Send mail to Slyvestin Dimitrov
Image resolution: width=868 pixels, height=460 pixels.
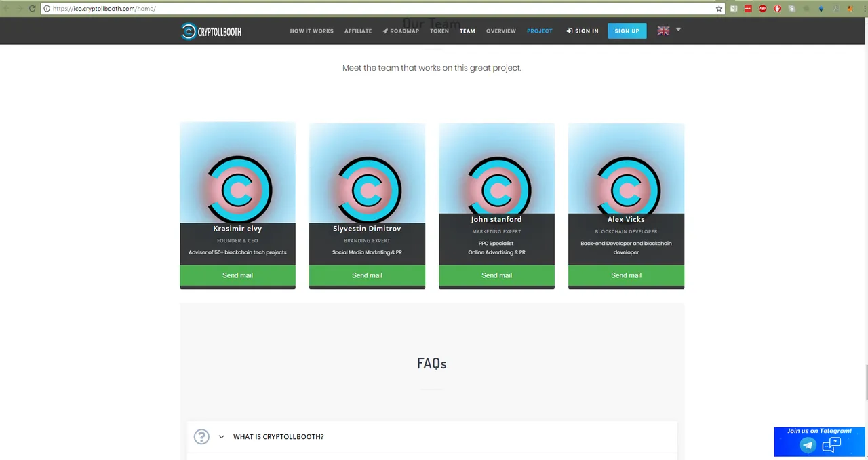tap(367, 275)
